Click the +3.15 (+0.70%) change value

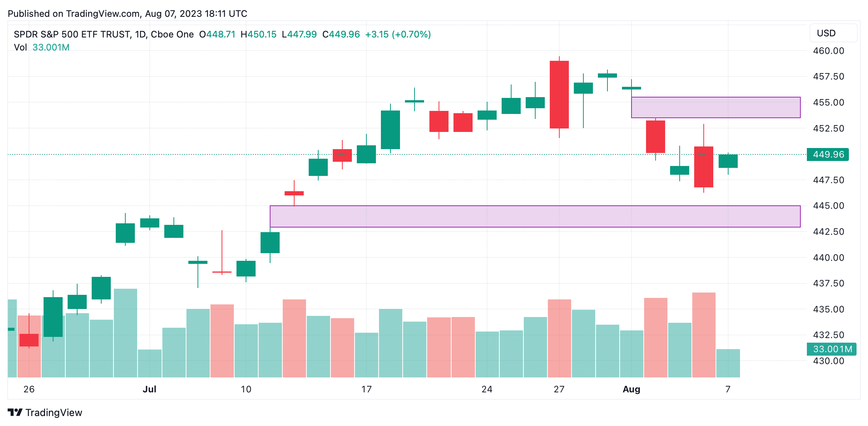[398, 34]
